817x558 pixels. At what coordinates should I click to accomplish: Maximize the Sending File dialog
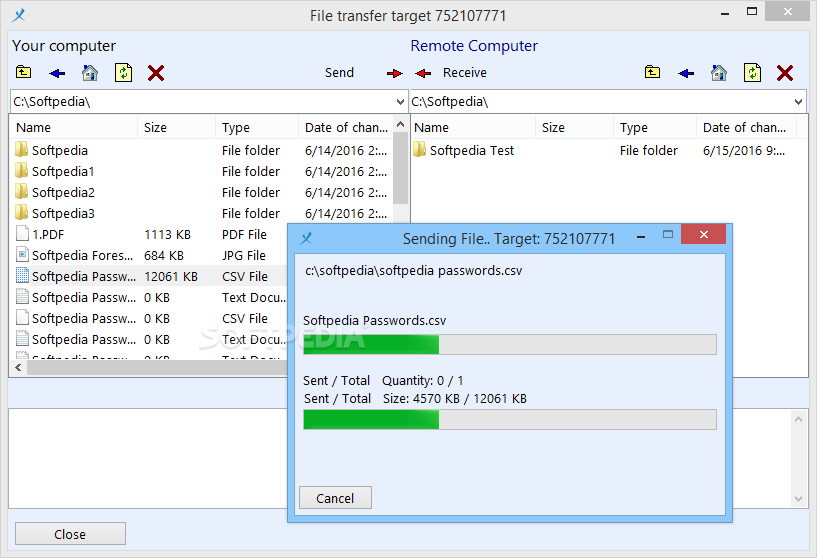[668, 235]
